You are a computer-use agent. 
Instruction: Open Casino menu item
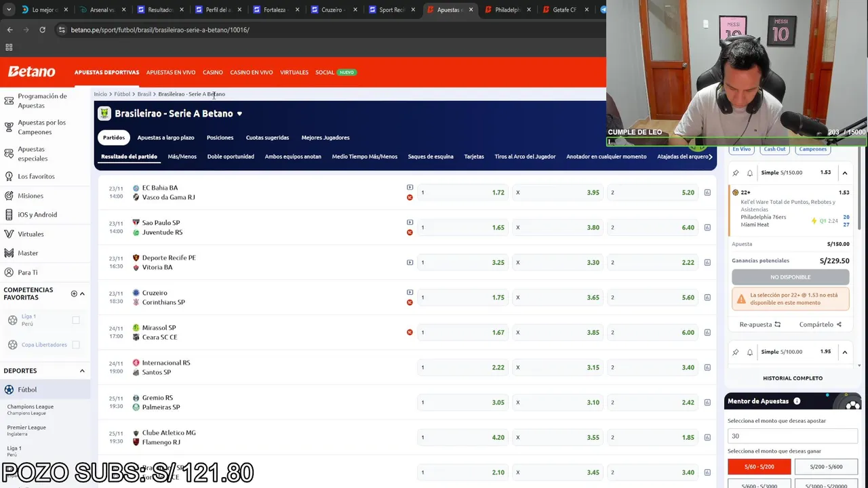pos(213,73)
